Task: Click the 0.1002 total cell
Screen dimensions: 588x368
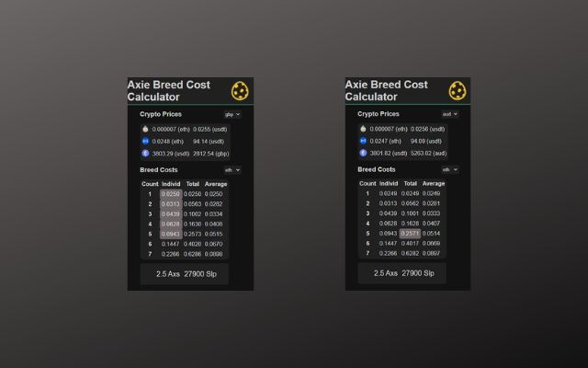Action: click(x=192, y=214)
